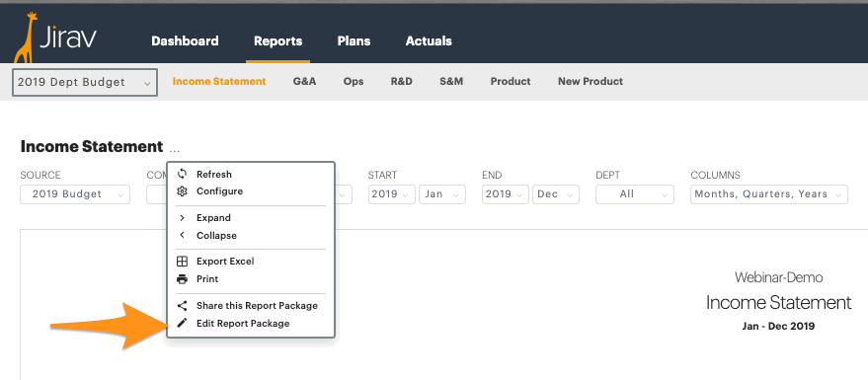
Task: Open the End month Dec dropdown
Action: [x=556, y=194]
